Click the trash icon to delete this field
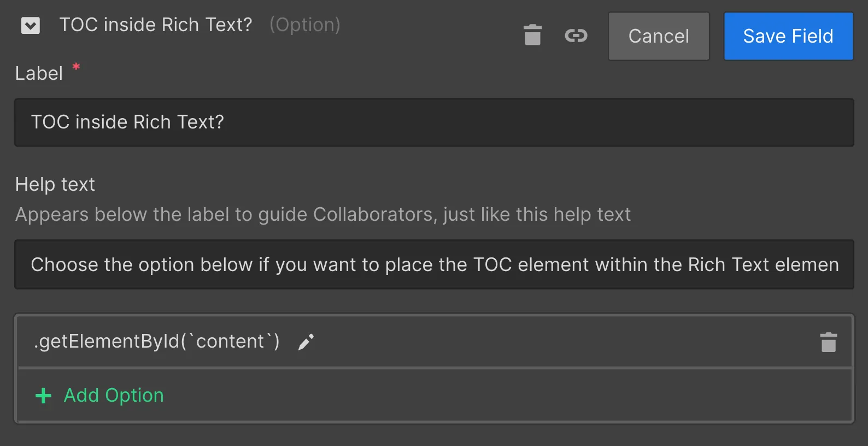The width and height of the screenshot is (868, 446). coord(532,35)
